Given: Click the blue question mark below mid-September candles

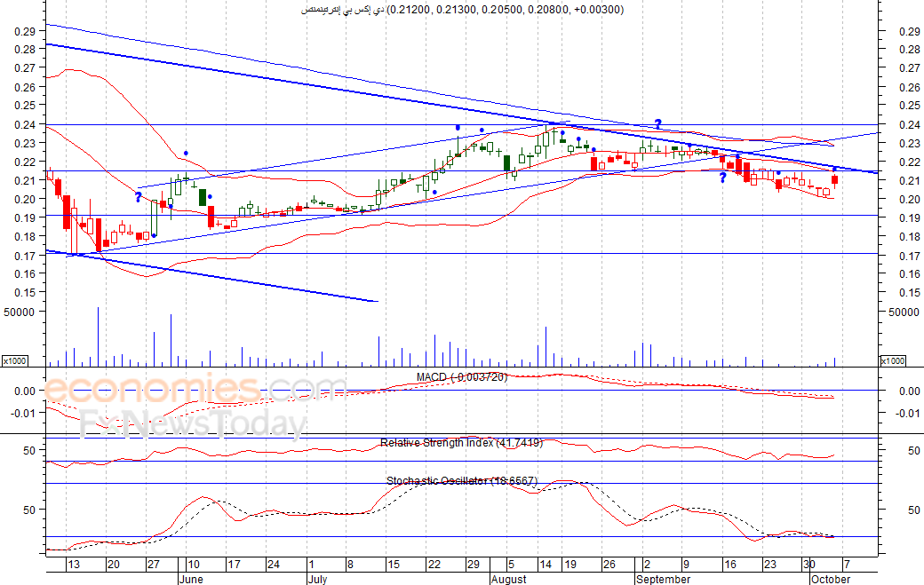Looking at the screenshot, I should tap(723, 178).
